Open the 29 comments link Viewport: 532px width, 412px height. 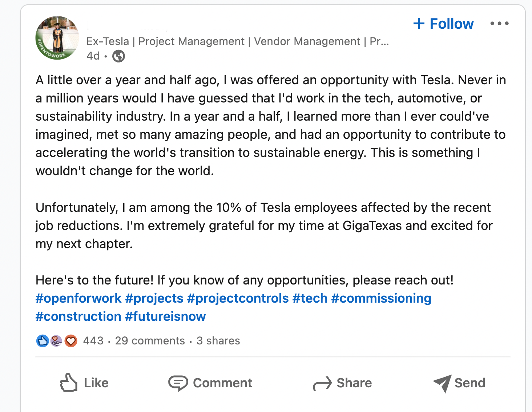(150, 341)
